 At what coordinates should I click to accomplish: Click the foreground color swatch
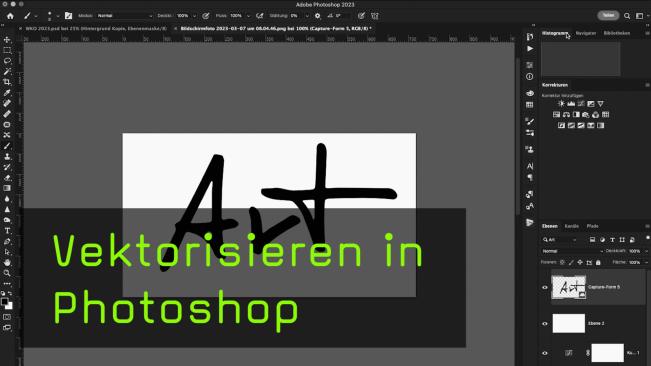[5, 302]
